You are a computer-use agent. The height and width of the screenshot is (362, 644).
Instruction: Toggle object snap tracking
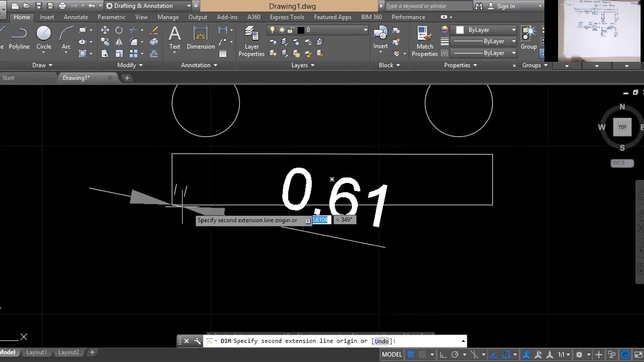point(494,354)
